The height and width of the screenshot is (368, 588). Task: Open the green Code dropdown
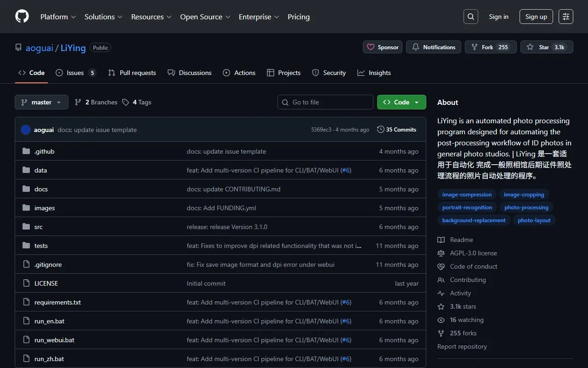click(x=401, y=102)
